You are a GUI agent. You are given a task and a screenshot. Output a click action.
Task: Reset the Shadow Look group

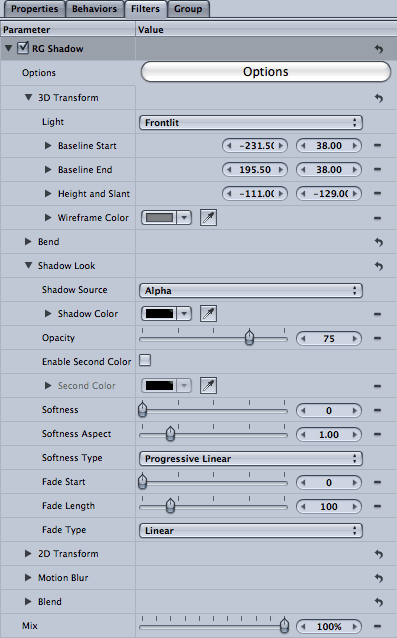(379, 266)
